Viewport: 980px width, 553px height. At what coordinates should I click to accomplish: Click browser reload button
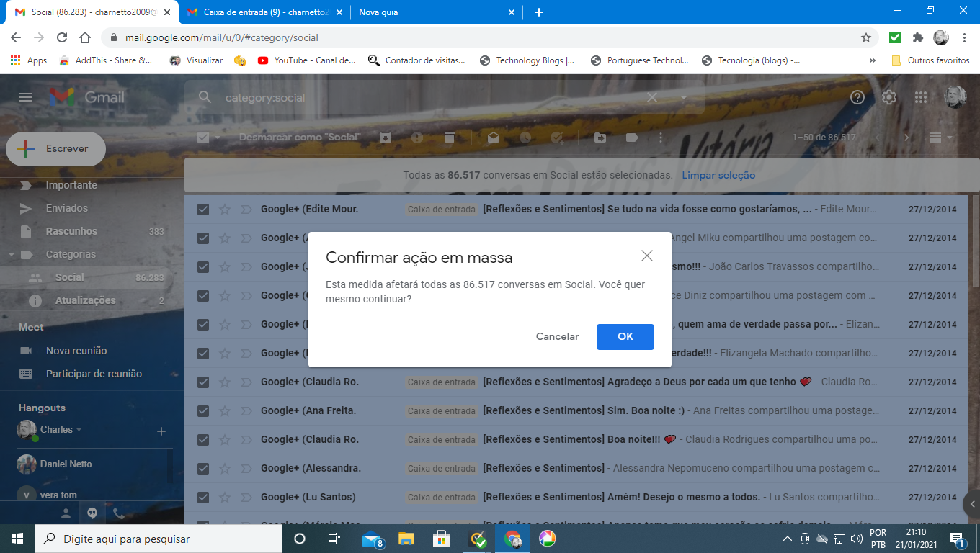(62, 37)
